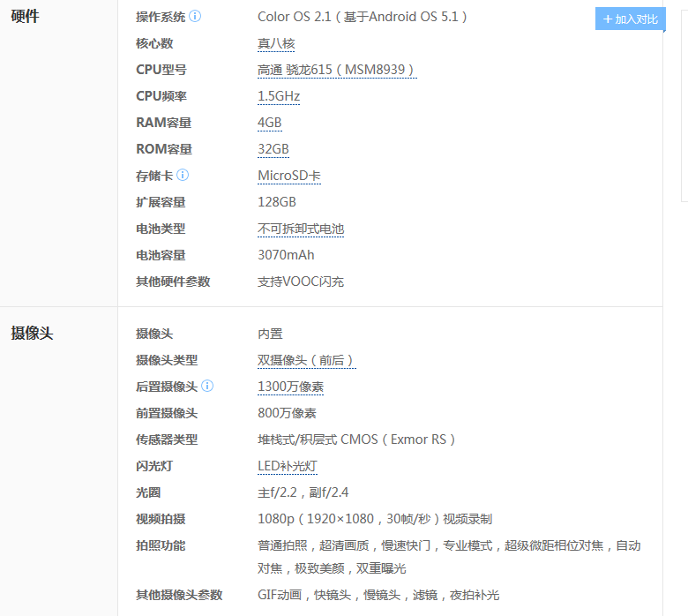The width and height of the screenshot is (688, 616).
Task: Click the 加入对比 button
Action: click(630, 19)
